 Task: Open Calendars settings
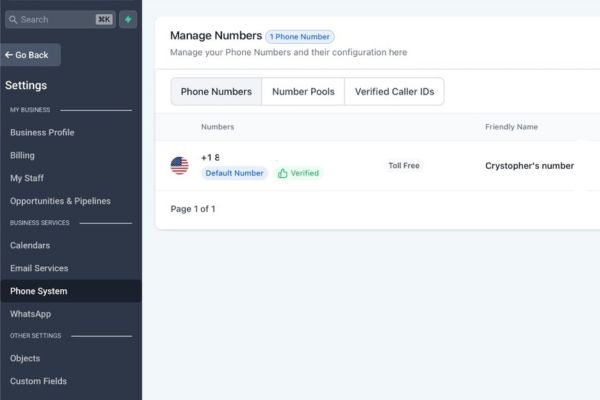click(30, 245)
